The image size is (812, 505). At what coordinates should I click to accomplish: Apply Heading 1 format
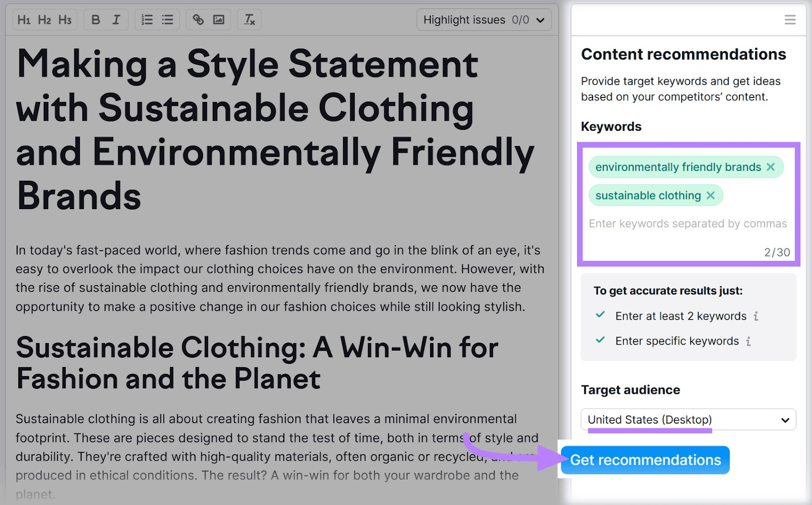(24, 20)
